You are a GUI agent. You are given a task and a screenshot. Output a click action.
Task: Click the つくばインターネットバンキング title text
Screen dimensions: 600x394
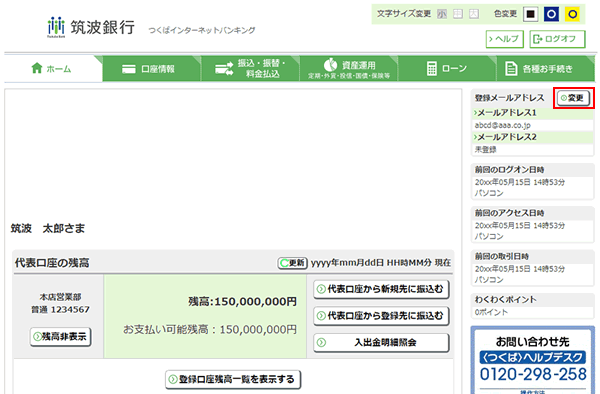[x=202, y=30]
